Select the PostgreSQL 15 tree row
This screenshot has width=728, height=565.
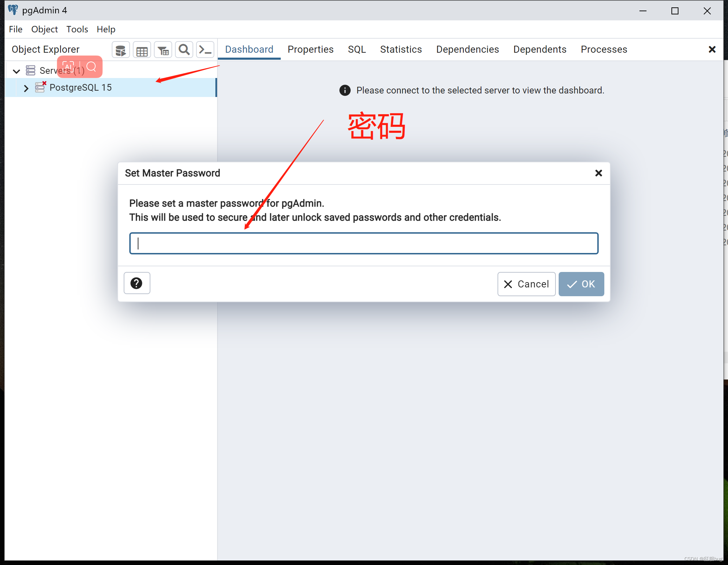click(x=111, y=87)
